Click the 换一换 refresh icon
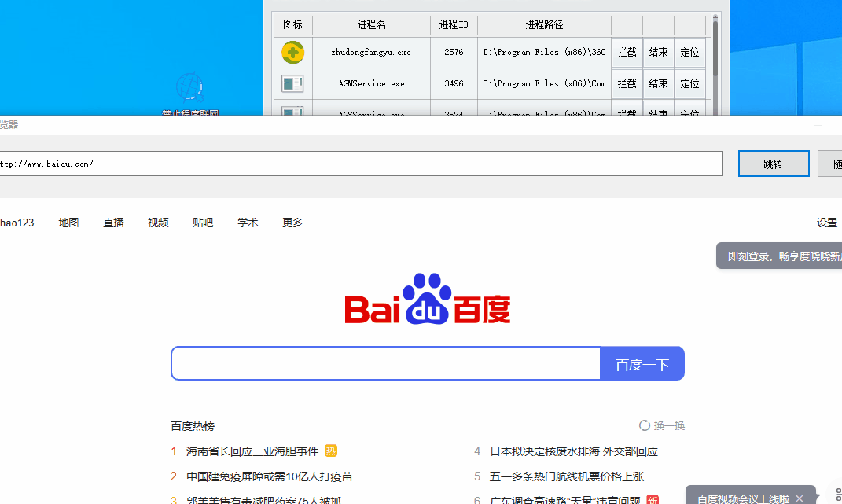The width and height of the screenshot is (842, 504). pos(645,425)
